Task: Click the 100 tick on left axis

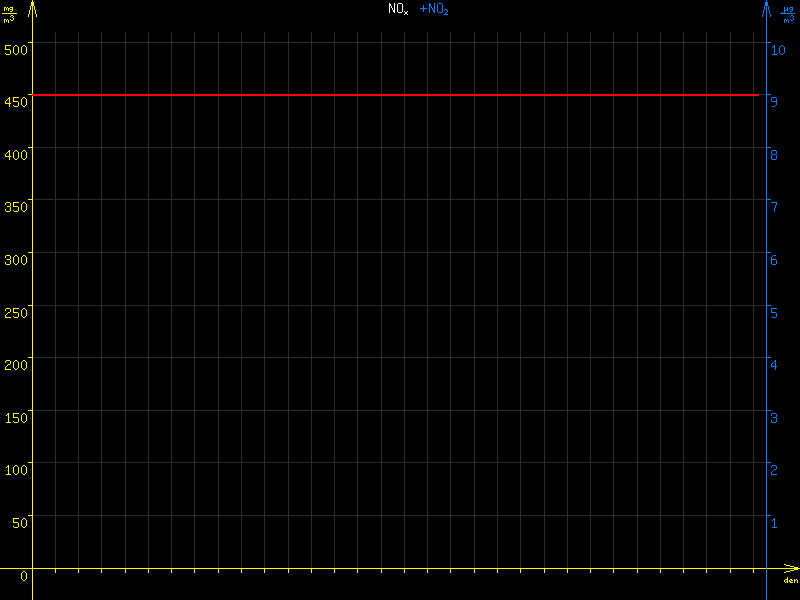Action: 15,470
